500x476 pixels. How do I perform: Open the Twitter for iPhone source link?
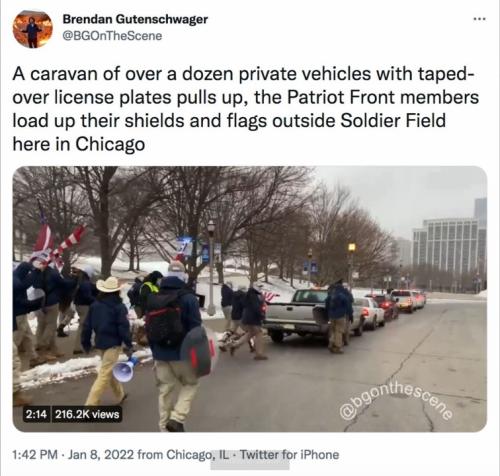289,455
